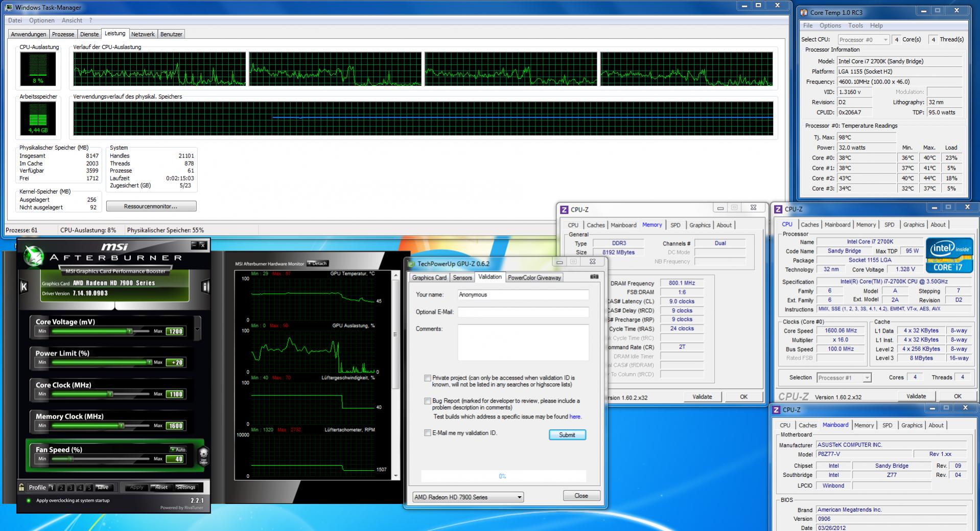Select Afterburner profile slot 4
Screen dimensions: 980x531
click(x=80, y=488)
